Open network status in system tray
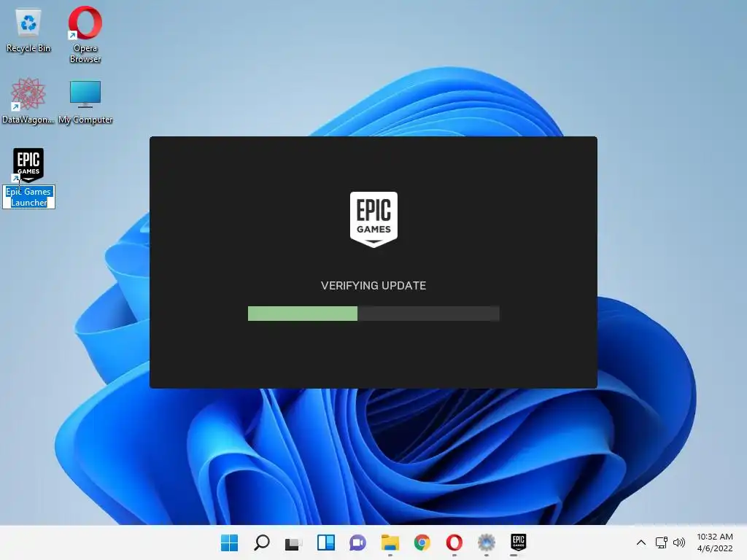 (661, 542)
